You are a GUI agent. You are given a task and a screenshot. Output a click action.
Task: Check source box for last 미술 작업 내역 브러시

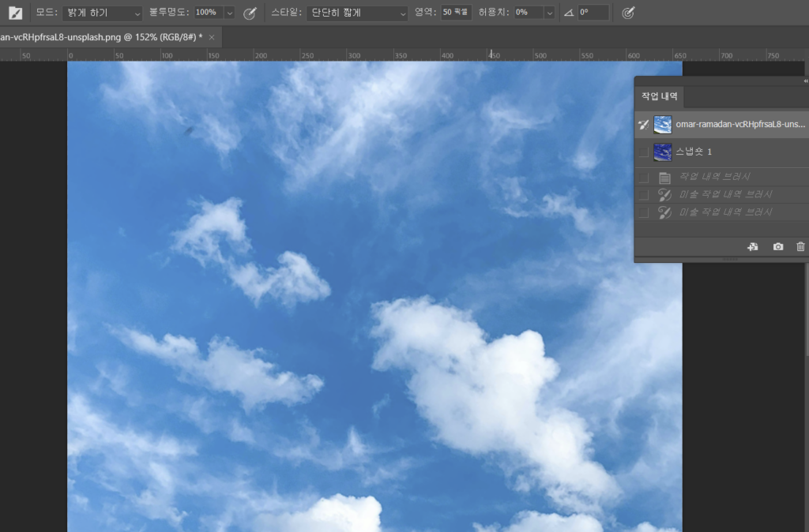tap(643, 212)
